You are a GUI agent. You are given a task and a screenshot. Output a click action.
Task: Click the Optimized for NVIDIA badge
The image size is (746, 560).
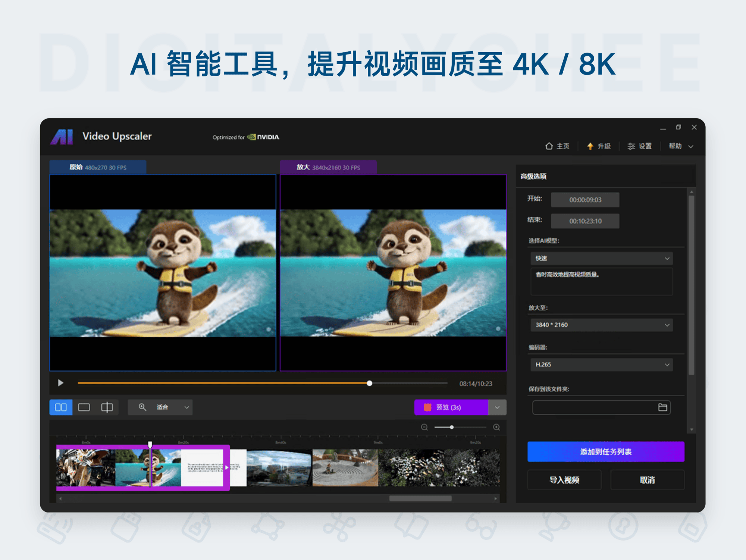(x=246, y=137)
